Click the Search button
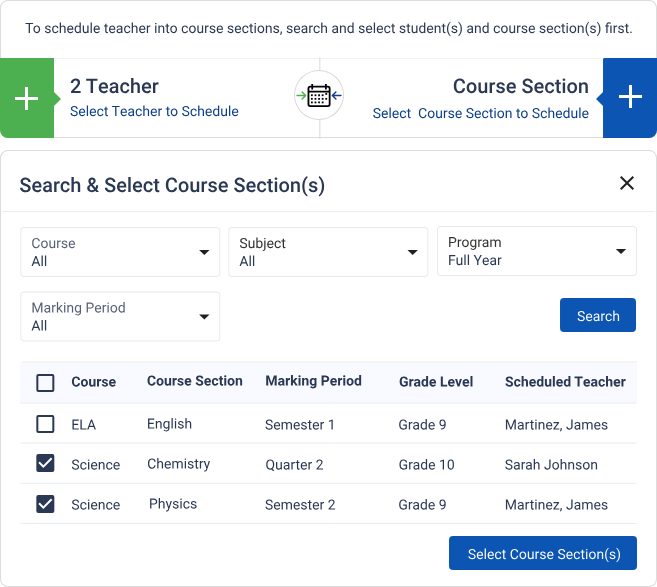Screen dimensions: 657x587 pyautogui.click(x=598, y=316)
